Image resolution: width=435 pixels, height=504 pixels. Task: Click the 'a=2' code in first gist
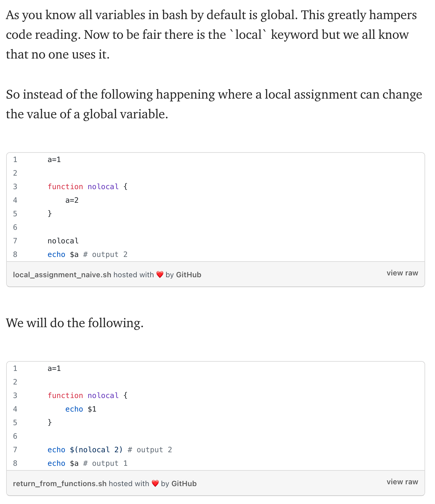coord(72,200)
